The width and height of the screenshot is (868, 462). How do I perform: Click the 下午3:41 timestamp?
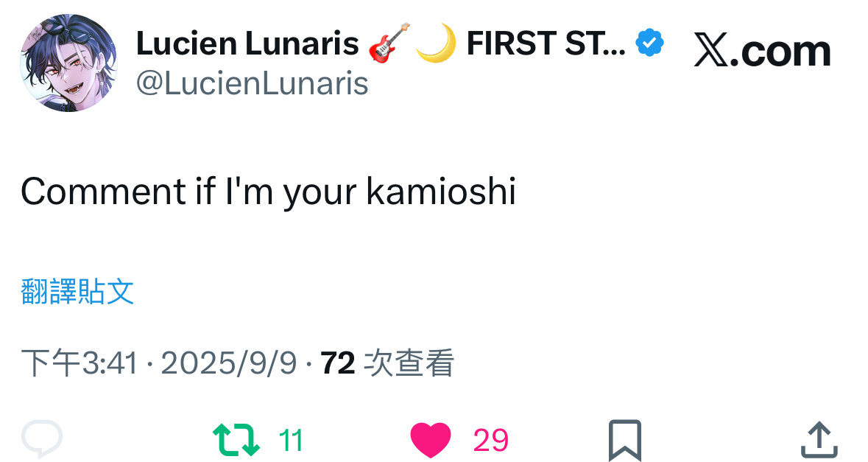click(80, 363)
